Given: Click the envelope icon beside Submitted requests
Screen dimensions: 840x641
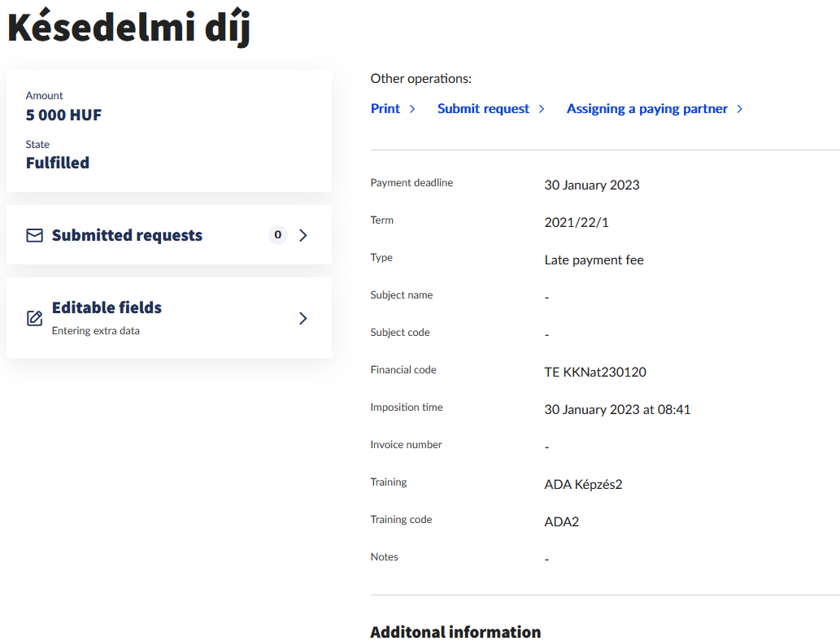Looking at the screenshot, I should tap(34, 236).
